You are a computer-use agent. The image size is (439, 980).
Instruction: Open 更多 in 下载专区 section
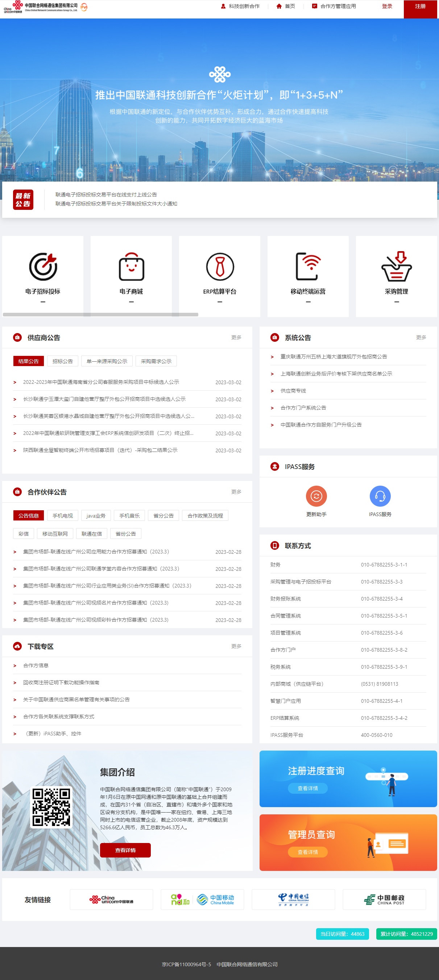pos(236,646)
